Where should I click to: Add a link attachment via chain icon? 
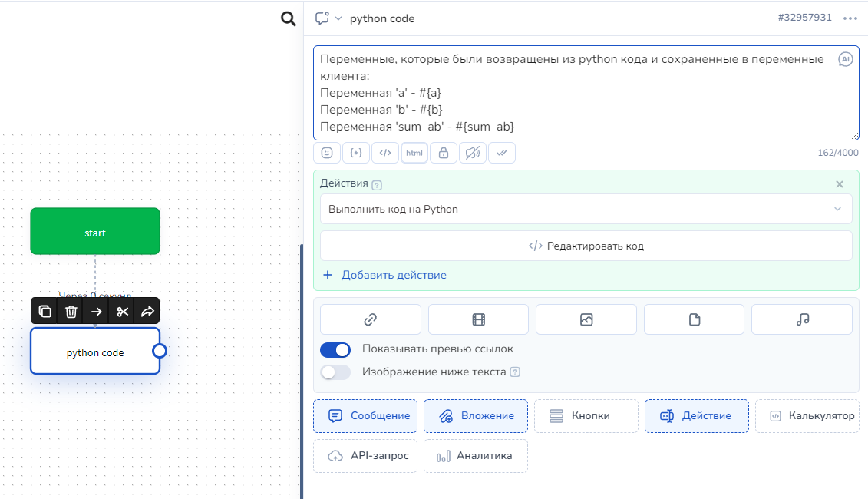(x=370, y=319)
